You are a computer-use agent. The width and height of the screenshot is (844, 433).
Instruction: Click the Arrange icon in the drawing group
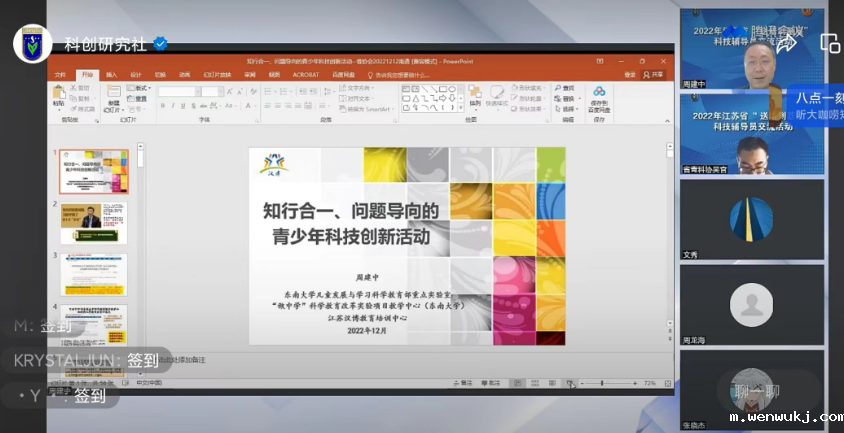[x=475, y=96]
